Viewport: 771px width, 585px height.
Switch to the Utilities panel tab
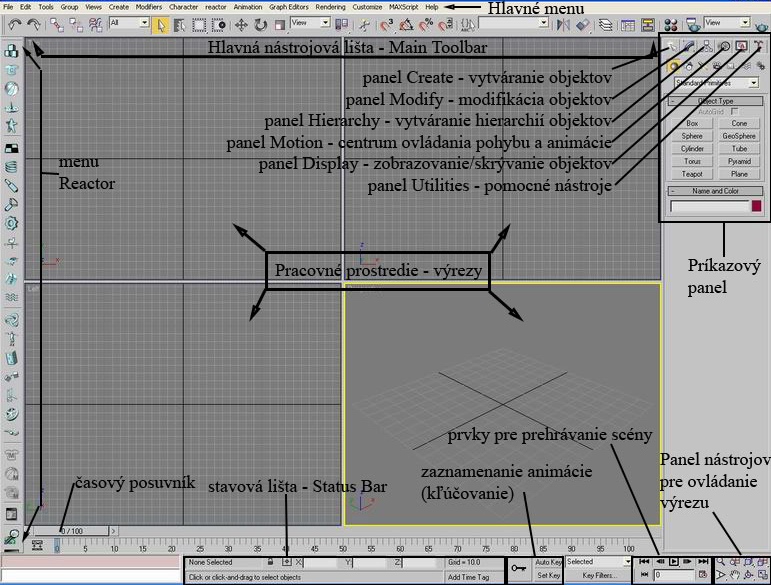coord(758,47)
